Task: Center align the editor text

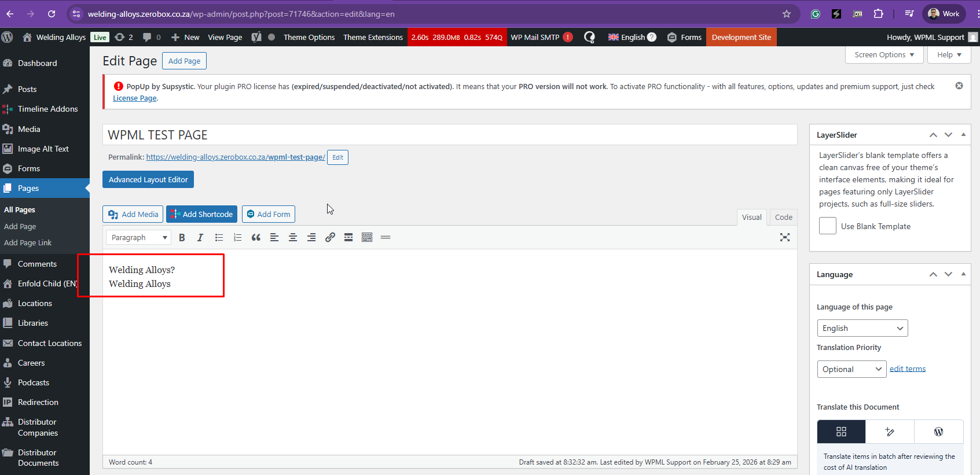Action: [x=293, y=237]
